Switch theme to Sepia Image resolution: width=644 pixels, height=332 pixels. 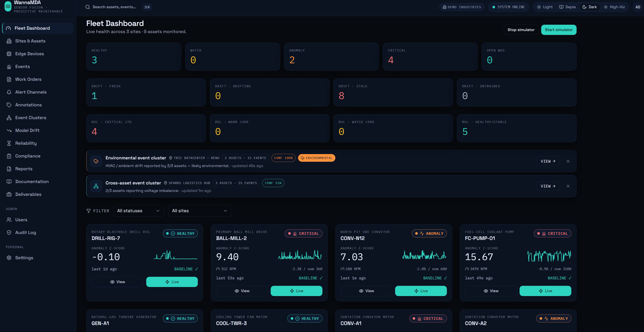click(x=567, y=7)
